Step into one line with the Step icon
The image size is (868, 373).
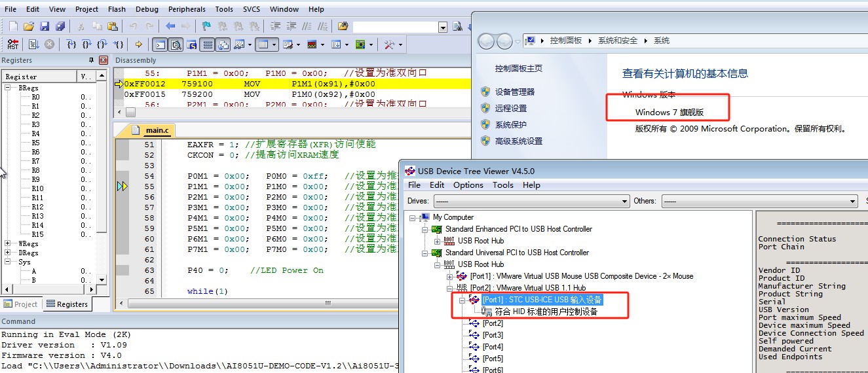point(71,44)
